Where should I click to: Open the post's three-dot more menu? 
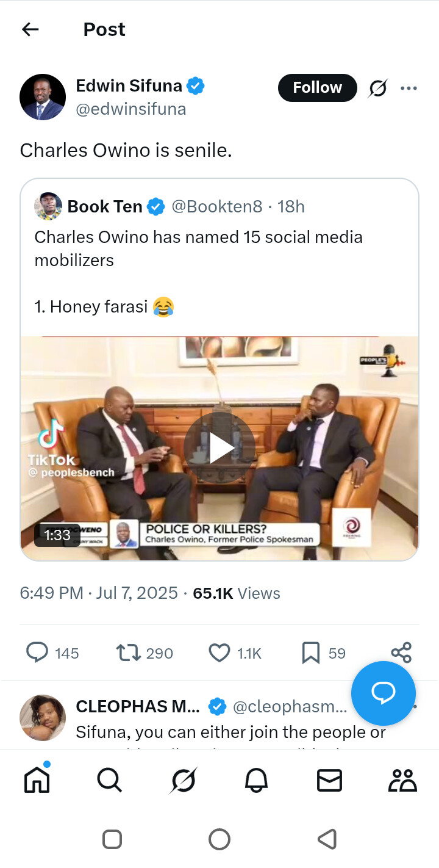pyautogui.click(x=409, y=89)
